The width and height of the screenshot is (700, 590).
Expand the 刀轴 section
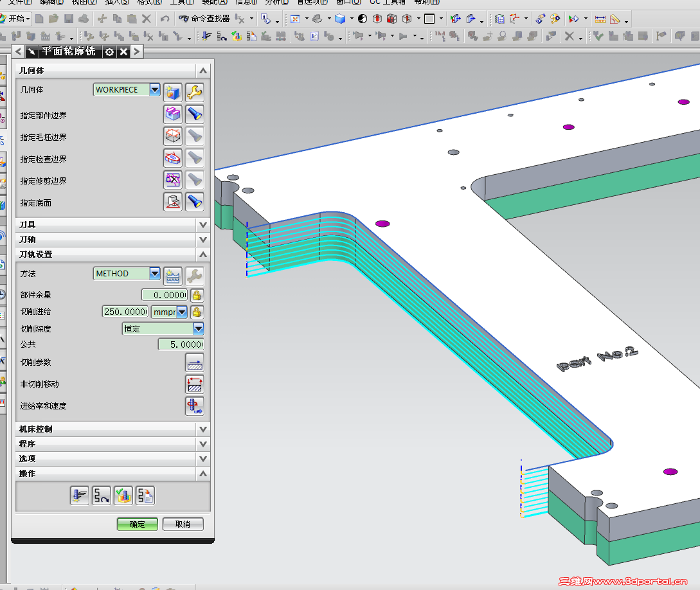tap(203, 240)
